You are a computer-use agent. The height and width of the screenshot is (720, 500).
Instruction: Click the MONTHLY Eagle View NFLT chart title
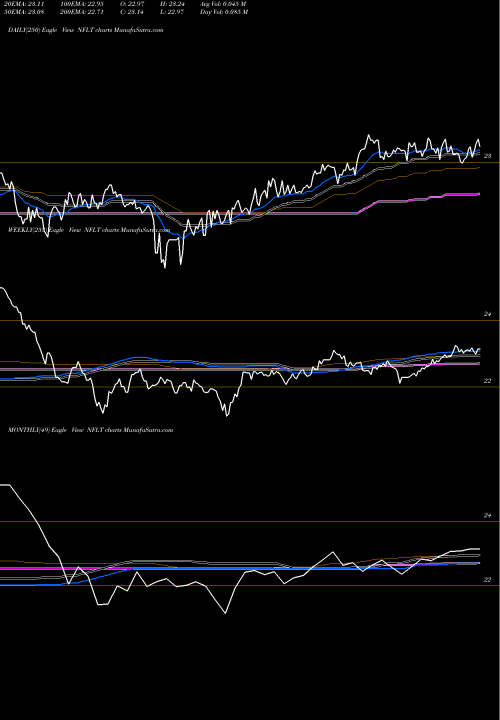coord(90,430)
